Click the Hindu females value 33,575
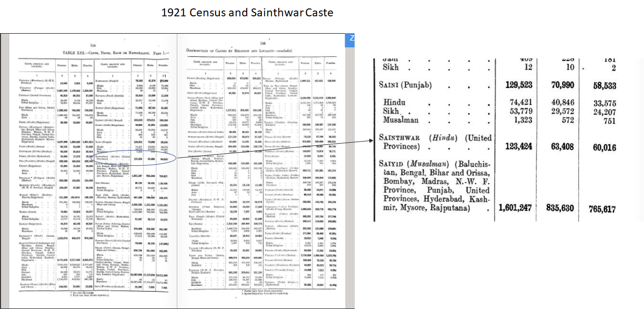This screenshot has height=309, width=644. coord(605,103)
